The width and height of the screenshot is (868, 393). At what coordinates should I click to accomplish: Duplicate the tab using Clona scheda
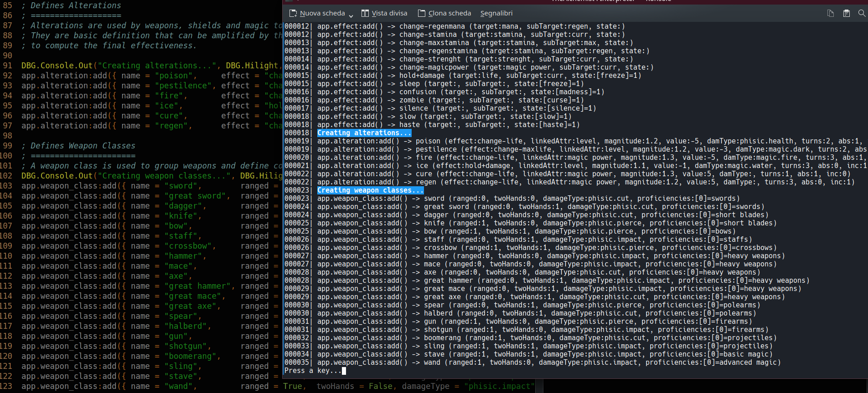click(444, 13)
